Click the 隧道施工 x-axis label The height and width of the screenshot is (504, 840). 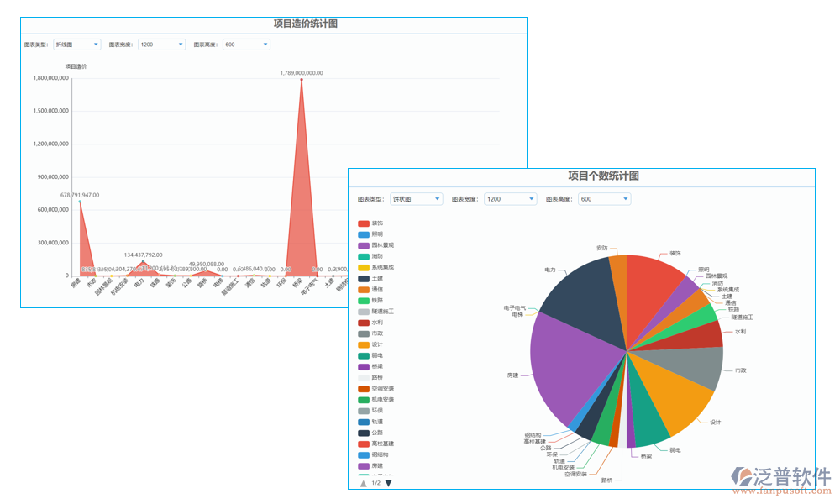pos(230,286)
